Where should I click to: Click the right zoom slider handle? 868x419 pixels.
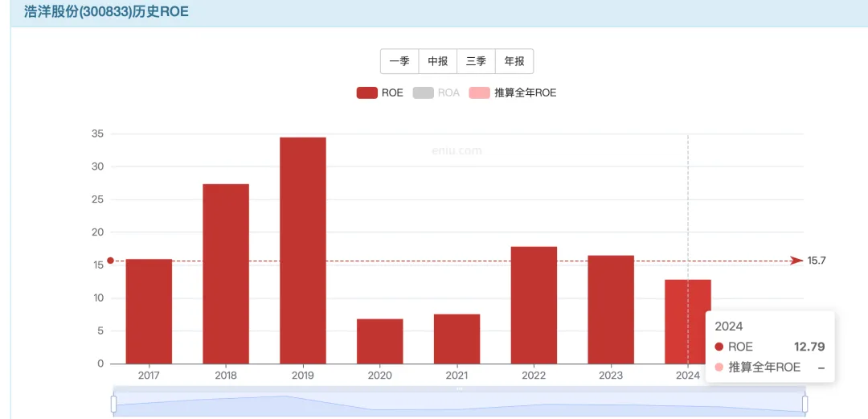click(x=805, y=404)
